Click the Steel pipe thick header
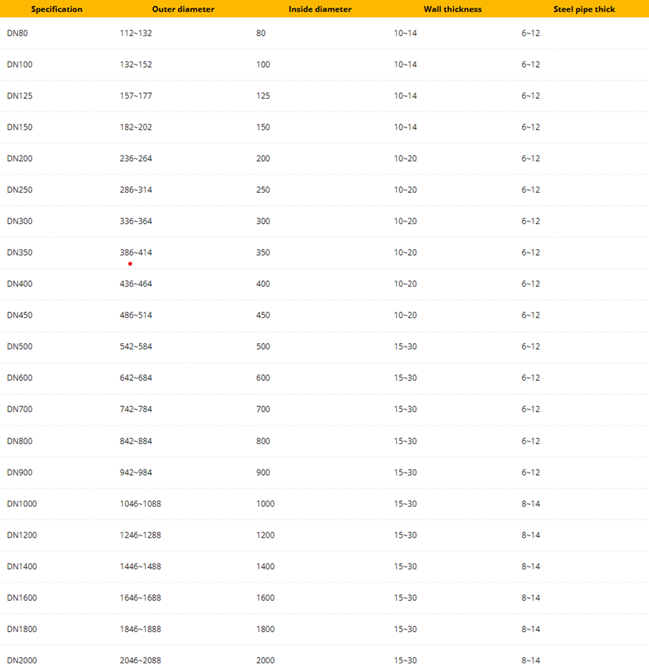Image resolution: width=649 pixels, height=664 pixels. click(584, 9)
